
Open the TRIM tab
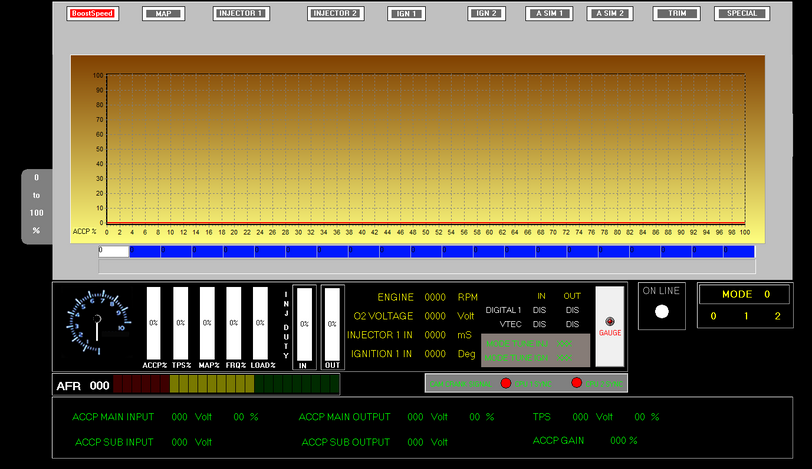677,13
